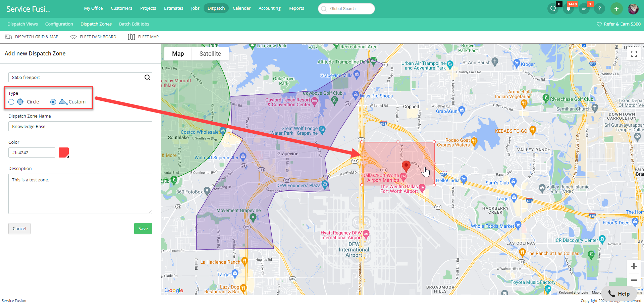The height and width of the screenshot is (306, 644).
Task: Click the Sam's Club map marker
Action: click(513, 182)
